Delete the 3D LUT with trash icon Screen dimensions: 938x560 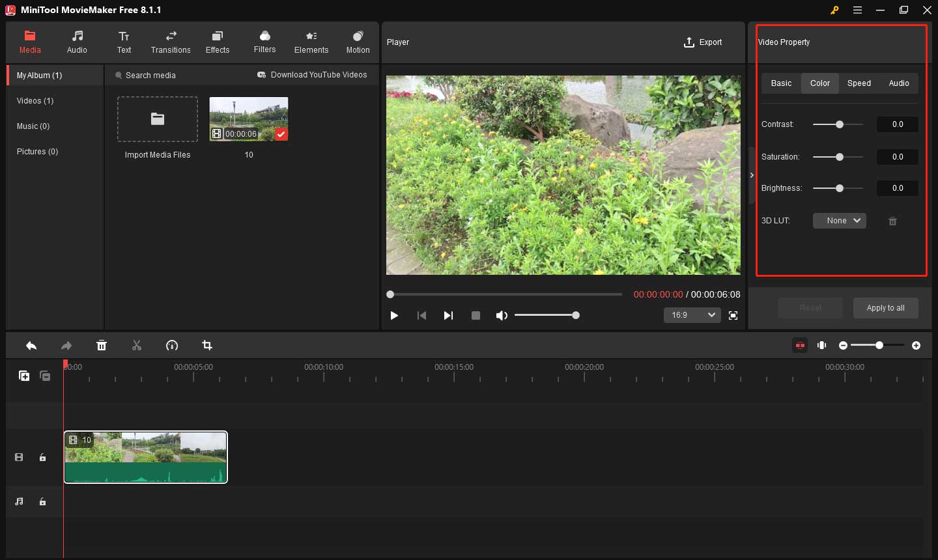pyautogui.click(x=893, y=221)
